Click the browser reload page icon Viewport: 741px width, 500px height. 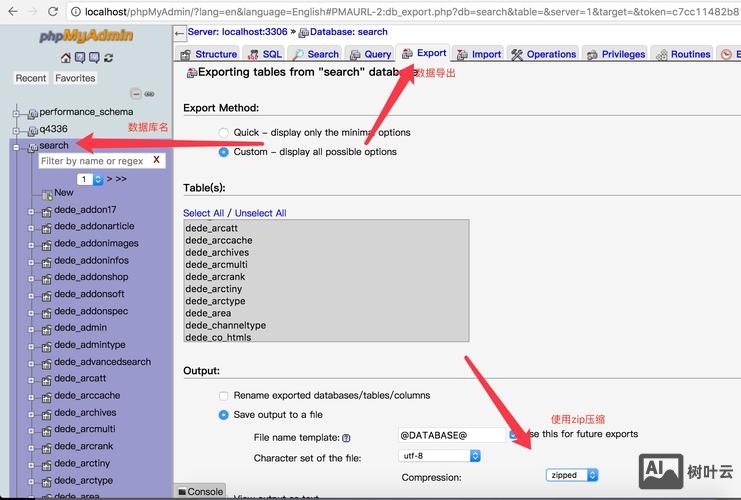tap(54, 11)
